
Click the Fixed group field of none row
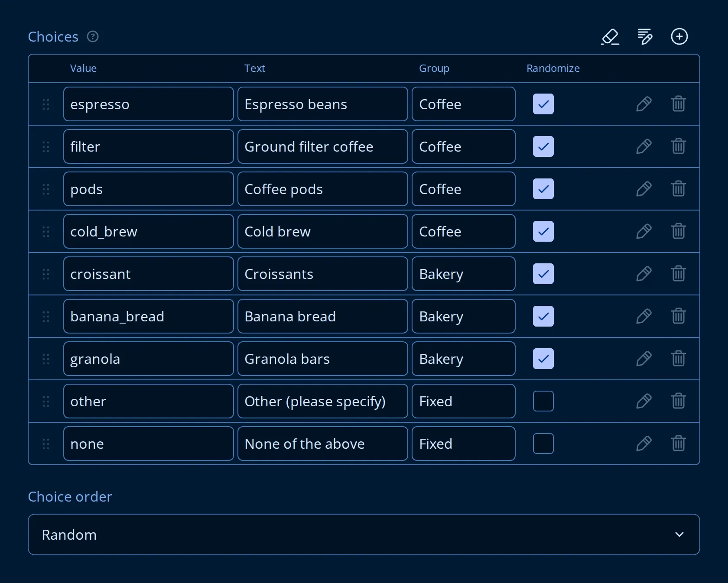coord(464,444)
